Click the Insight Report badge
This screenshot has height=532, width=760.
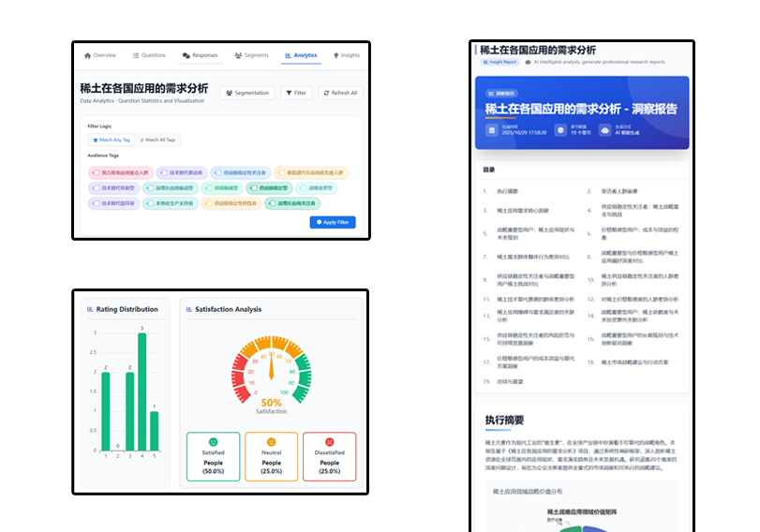(500, 62)
